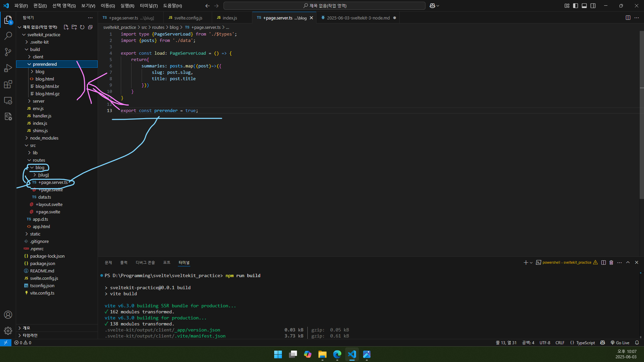644x362 pixels.
Task: Open the 보기(V) menu
Action: coord(88,6)
